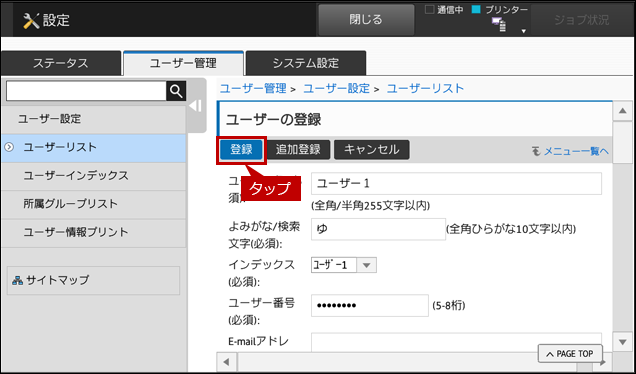The height and width of the screenshot is (374, 636).
Task: Open ユーザー情報プリント in the side menu
Action: click(x=94, y=232)
